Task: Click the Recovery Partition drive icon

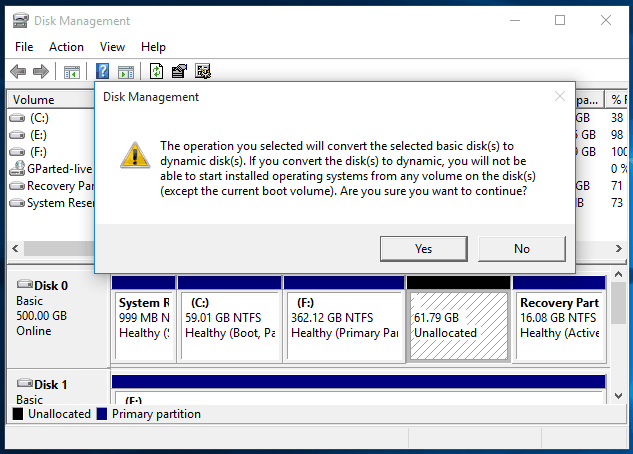Action: 17,186
